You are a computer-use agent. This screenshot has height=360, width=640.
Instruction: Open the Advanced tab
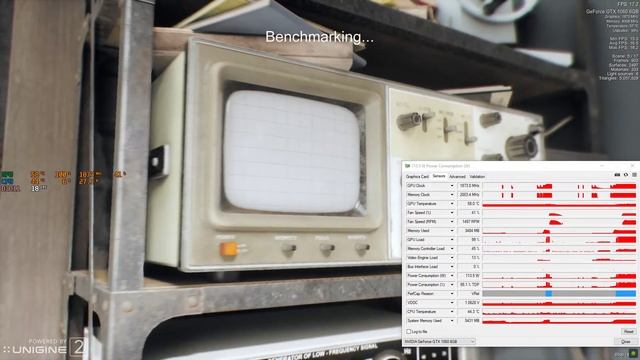pos(457,177)
